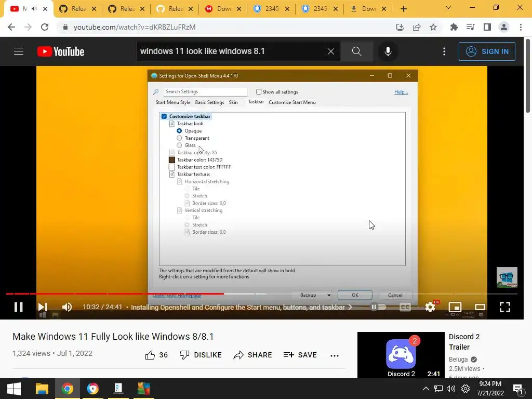532x399 pixels.
Task: Toggle the autoplay switch
Action: pyautogui.click(x=378, y=307)
